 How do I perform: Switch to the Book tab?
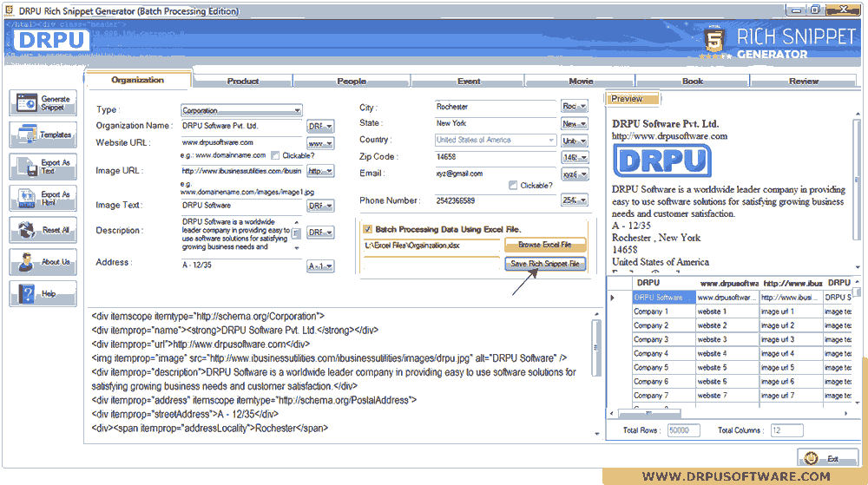[693, 82]
